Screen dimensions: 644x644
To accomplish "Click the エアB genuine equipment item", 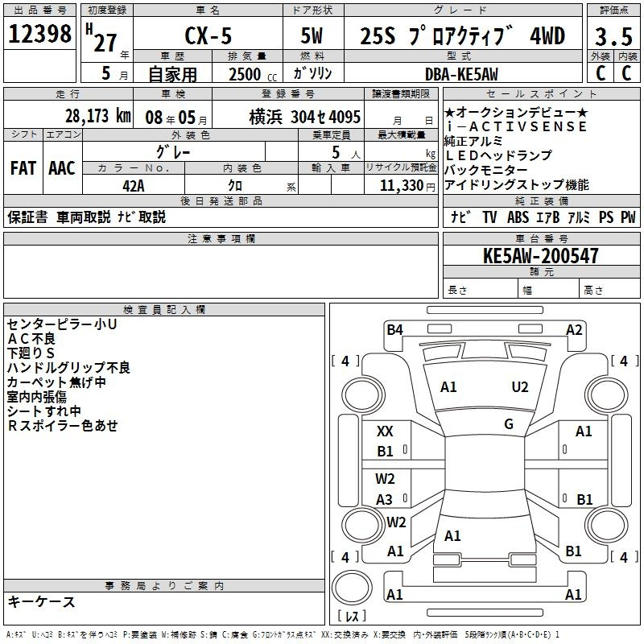I will [x=548, y=217].
